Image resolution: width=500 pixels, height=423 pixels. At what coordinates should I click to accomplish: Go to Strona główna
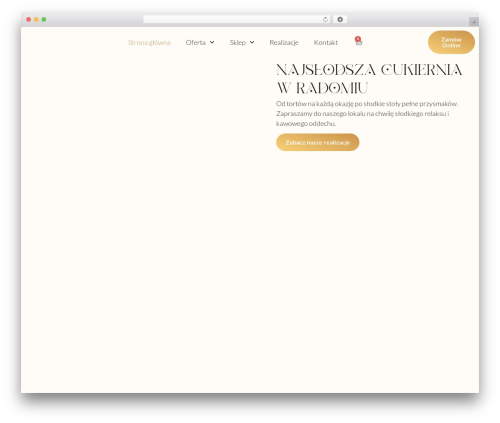(x=149, y=42)
